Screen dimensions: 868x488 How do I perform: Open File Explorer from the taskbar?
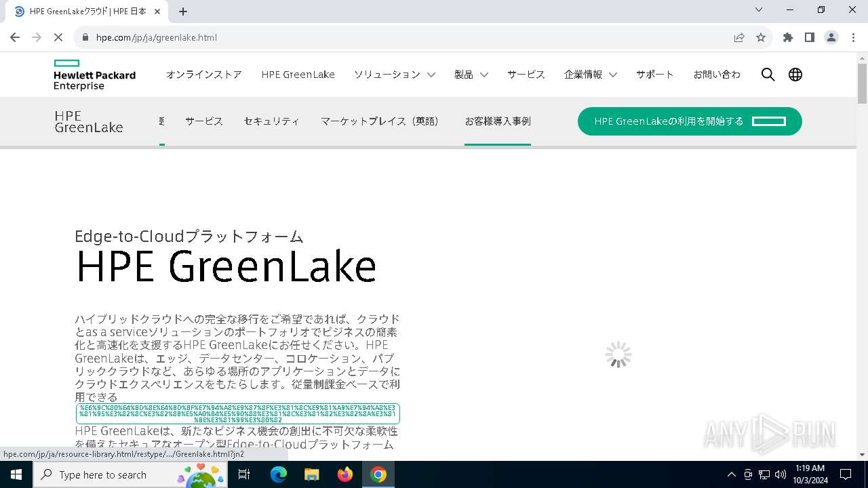pos(312,474)
